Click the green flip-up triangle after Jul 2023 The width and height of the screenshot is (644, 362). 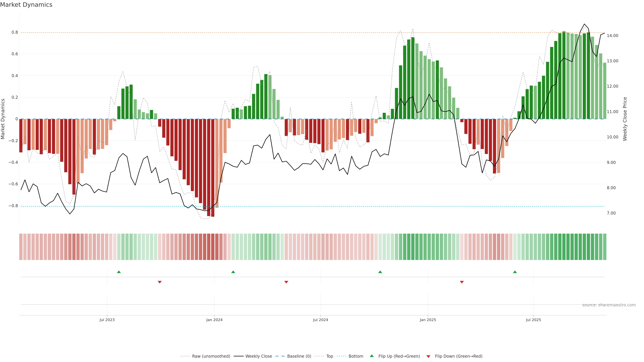[119, 272]
